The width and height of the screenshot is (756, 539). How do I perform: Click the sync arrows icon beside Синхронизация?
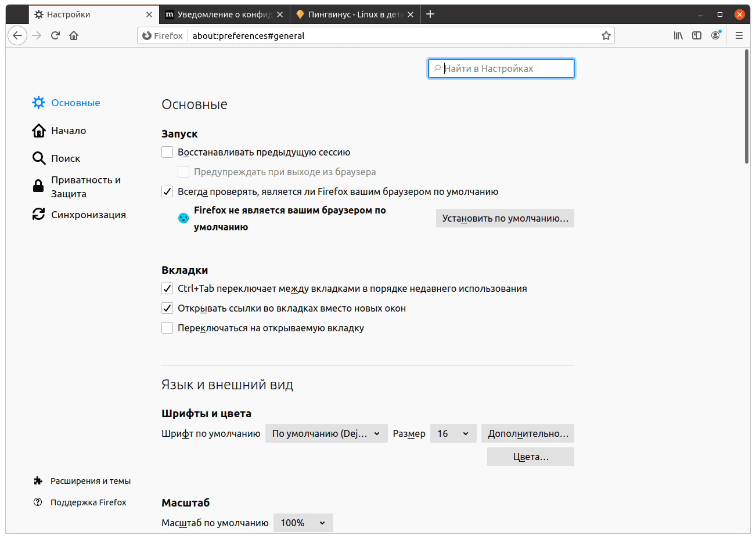click(38, 214)
